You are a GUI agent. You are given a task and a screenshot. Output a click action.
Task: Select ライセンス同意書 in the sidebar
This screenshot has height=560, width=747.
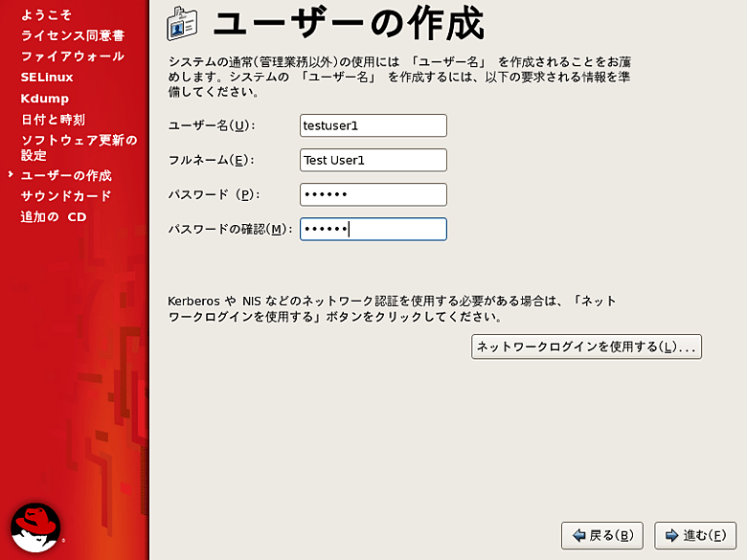click(73, 35)
